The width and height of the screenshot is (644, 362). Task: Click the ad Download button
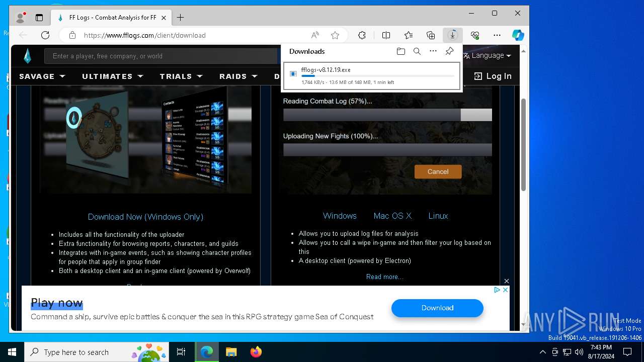[437, 308]
